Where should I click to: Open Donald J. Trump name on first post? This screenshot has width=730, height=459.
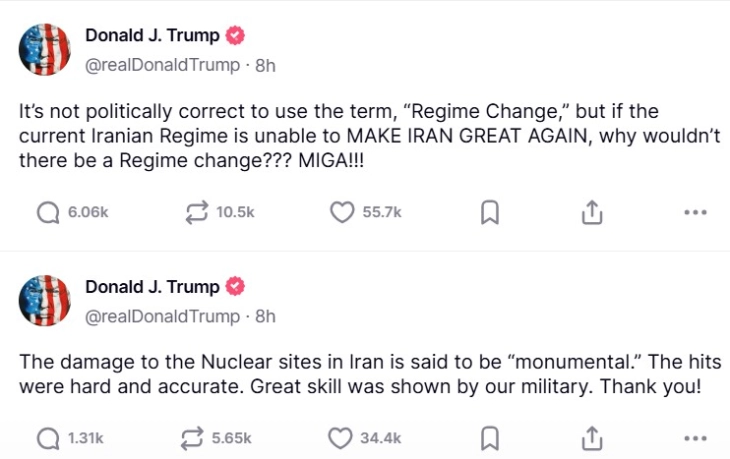(x=152, y=36)
